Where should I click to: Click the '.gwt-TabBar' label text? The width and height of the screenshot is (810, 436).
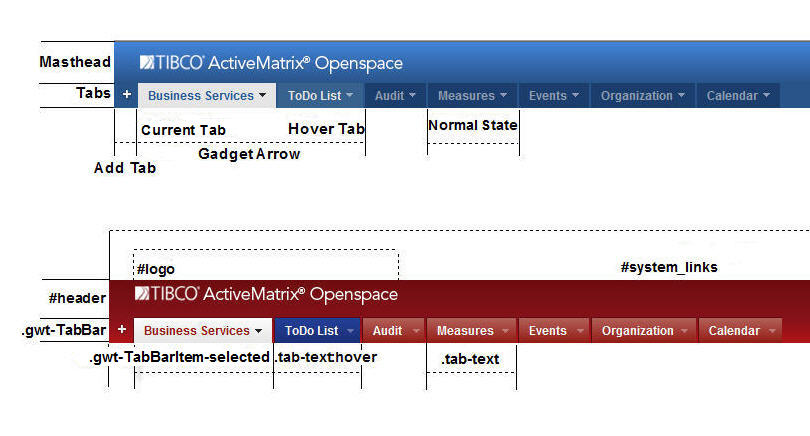pyautogui.click(x=64, y=330)
